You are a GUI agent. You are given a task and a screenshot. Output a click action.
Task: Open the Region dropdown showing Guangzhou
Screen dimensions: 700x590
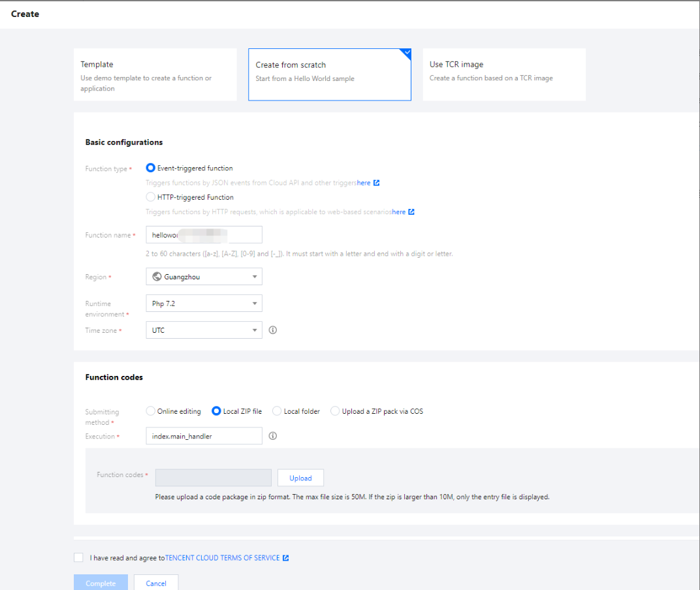click(204, 277)
